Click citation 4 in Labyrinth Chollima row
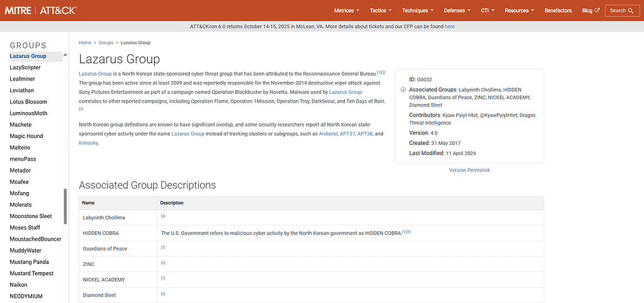The height and width of the screenshot is (303, 644). 163,217
